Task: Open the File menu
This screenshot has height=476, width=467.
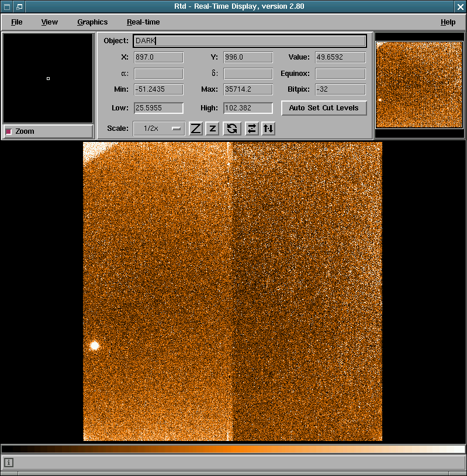Action: (17, 22)
